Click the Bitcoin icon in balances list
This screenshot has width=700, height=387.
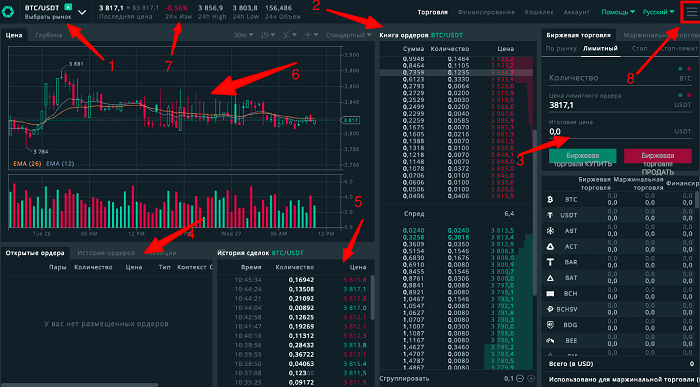(x=550, y=200)
